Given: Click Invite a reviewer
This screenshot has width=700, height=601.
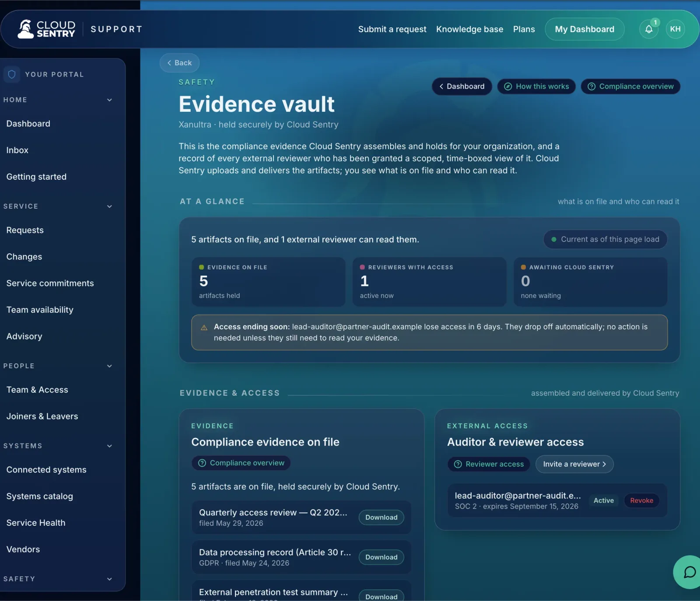Looking at the screenshot, I should point(574,464).
